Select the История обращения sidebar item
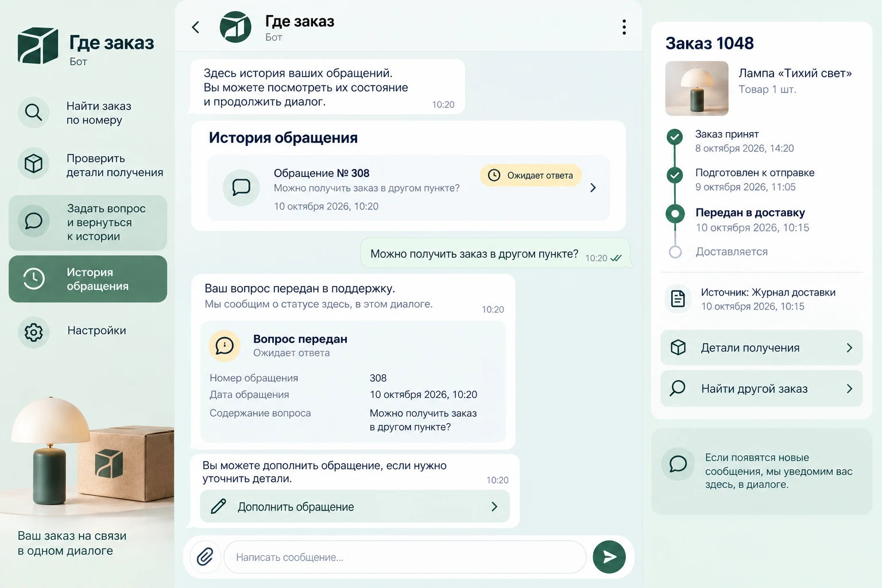882x588 pixels. point(88,279)
